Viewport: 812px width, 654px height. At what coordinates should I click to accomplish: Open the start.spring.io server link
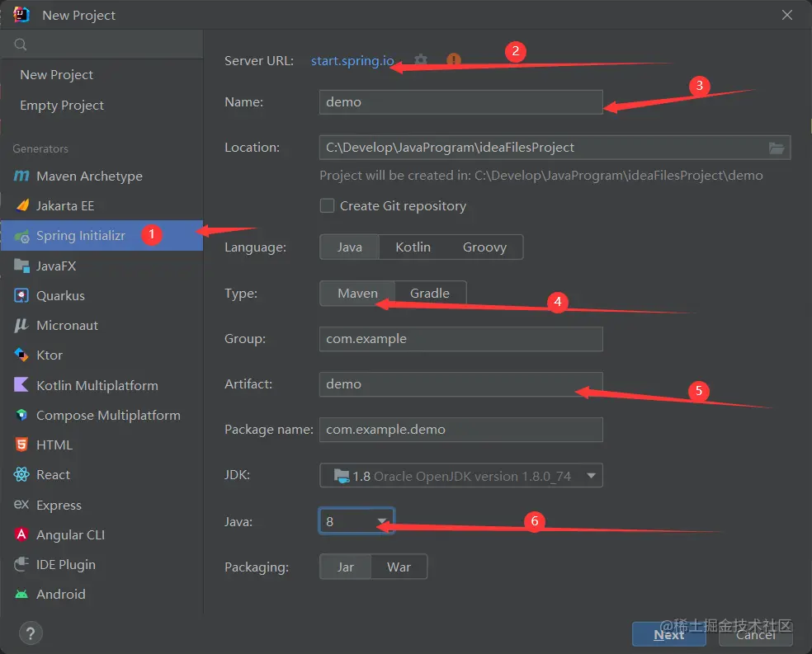pos(352,61)
